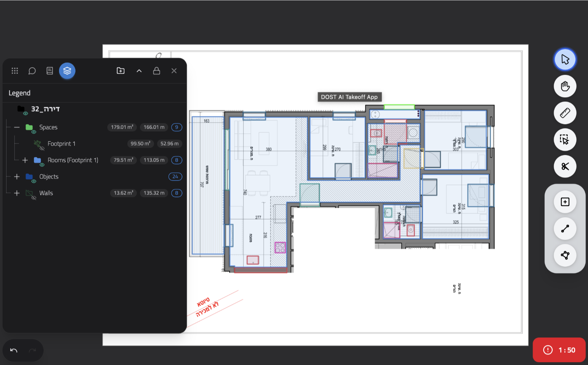Select the pointer cursor tool
The image size is (588, 365).
[565, 59]
